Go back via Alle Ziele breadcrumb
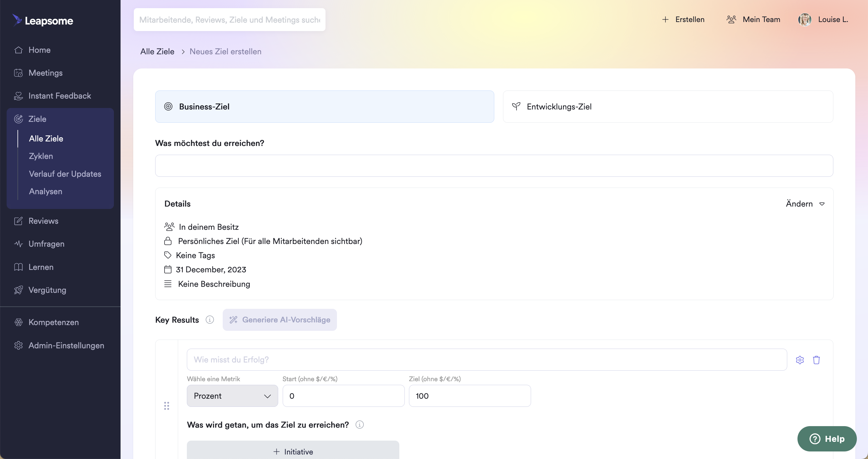 point(157,52)
